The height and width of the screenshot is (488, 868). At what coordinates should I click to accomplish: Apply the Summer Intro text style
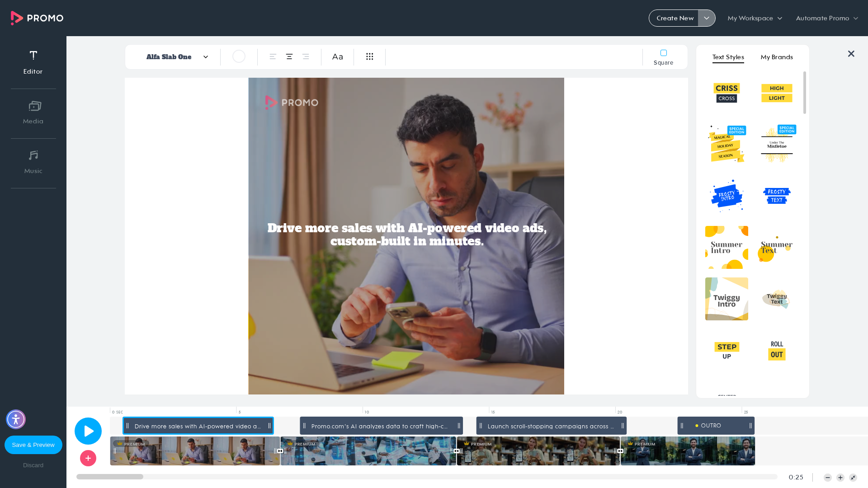(726, 247)
